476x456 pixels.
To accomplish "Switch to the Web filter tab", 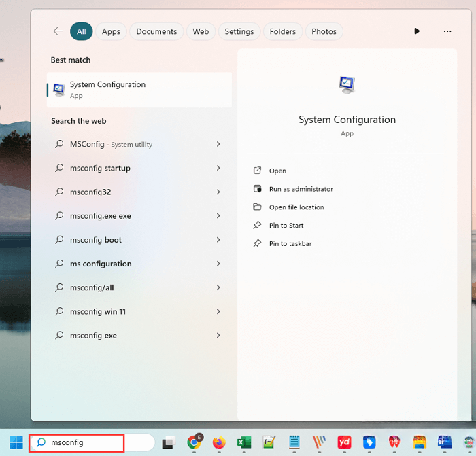I will tap(201, 31).
